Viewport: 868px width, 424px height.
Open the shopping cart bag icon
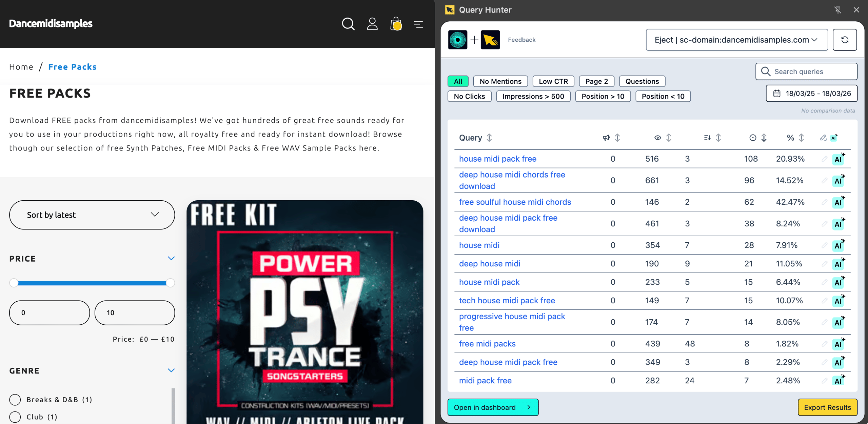(x=395, y=24)
